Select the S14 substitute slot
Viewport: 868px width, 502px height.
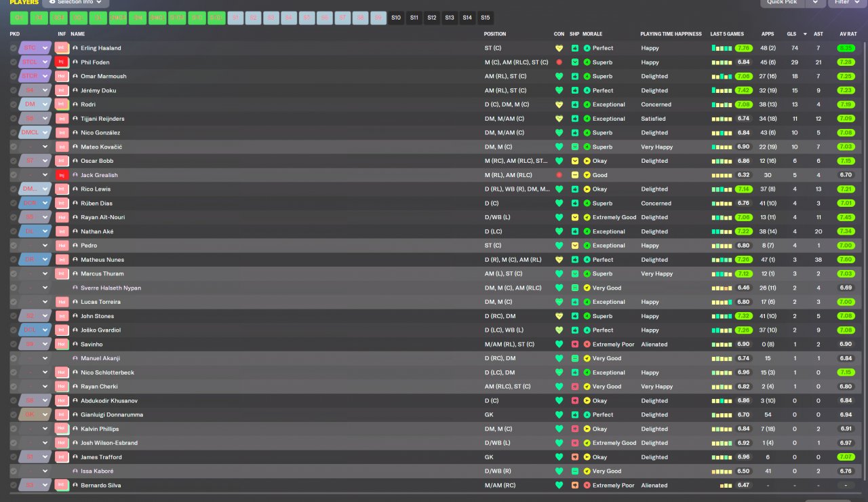pyautogui.click(x=467, y=18)
